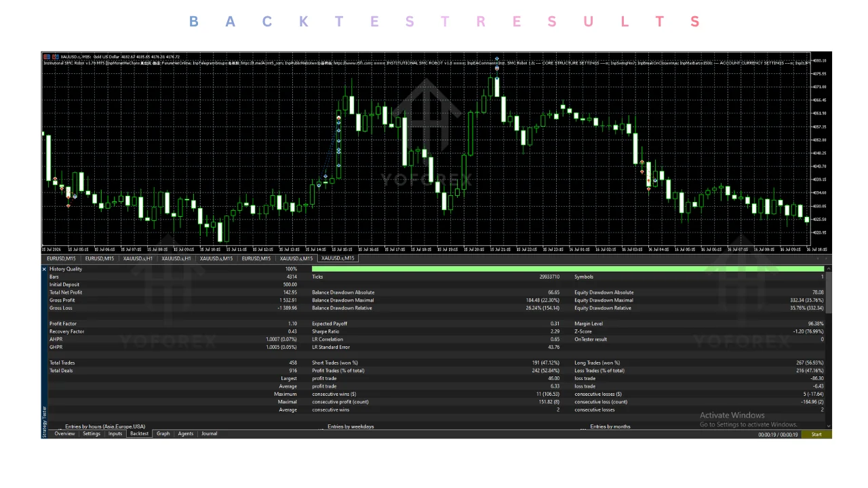Click the second small icon before the XAUUSD chart title

tap(55, 56)
